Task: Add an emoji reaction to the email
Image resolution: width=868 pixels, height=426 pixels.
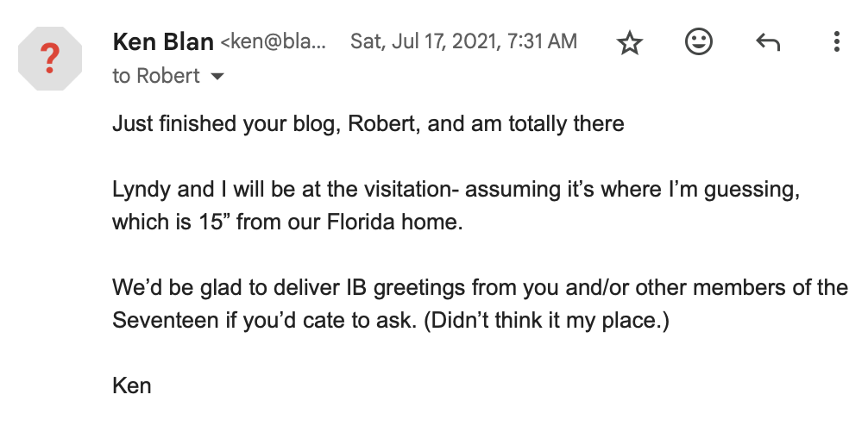Action: [699, 42]
